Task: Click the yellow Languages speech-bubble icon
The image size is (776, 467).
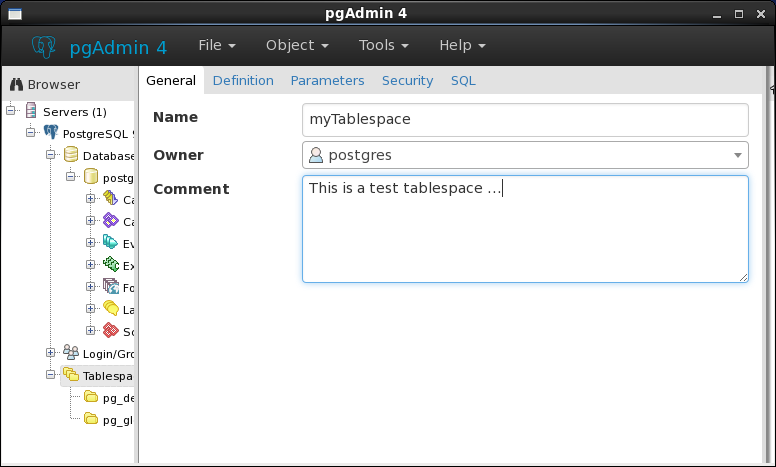Action: [x=111, y=308]
